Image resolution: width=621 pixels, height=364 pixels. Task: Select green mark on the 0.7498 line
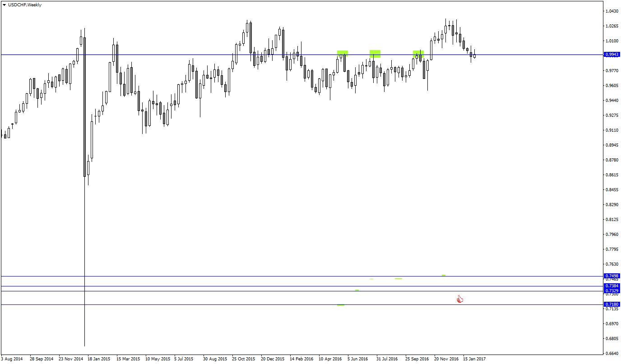pos(444,275)
